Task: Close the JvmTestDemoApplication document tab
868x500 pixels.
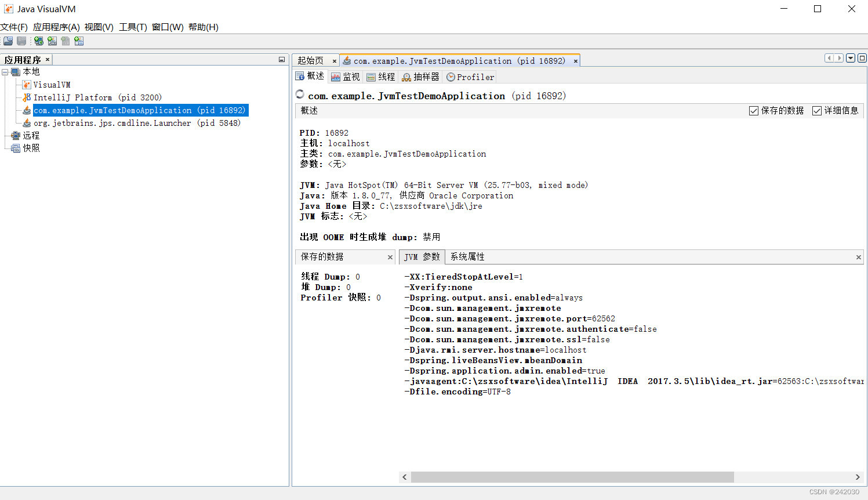Action: click(576, 61)
